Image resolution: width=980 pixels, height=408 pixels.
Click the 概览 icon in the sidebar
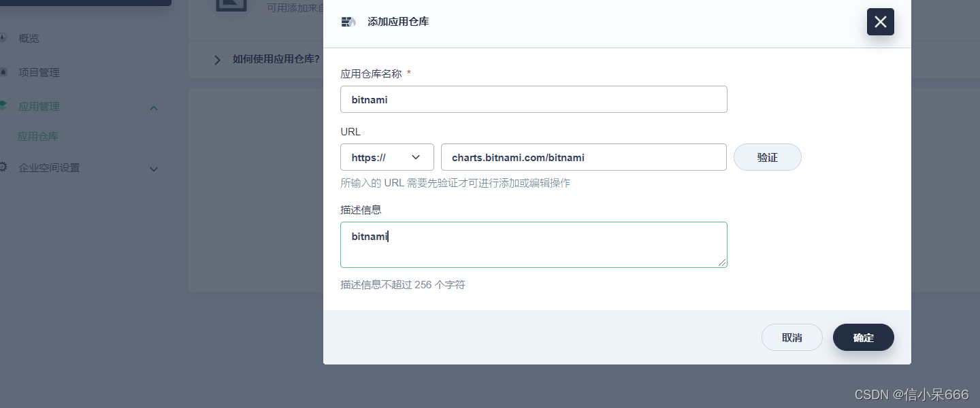[3, 37]
